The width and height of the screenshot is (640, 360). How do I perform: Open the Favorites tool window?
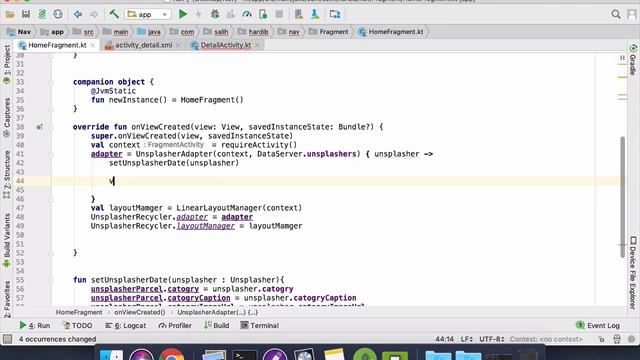tap(7, 299)
